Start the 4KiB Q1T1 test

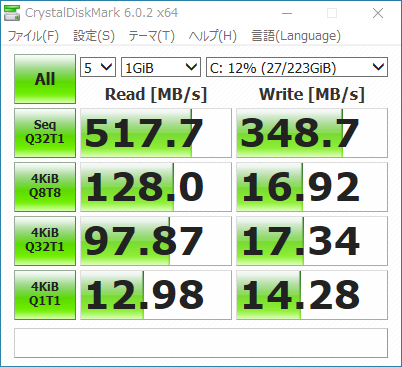pyautogui.click(x=45, y=295)
